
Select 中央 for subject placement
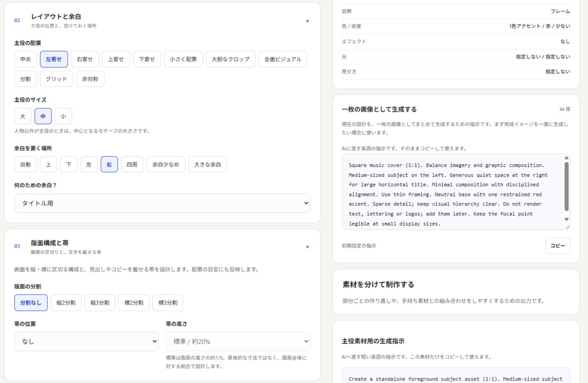(x=25, y=59)
